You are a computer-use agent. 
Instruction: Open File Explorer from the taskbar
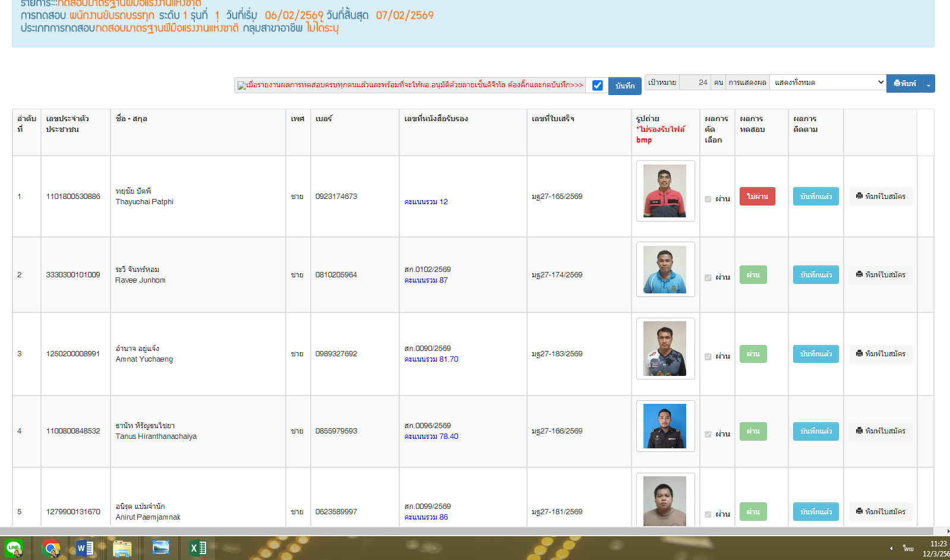(122, 548)
